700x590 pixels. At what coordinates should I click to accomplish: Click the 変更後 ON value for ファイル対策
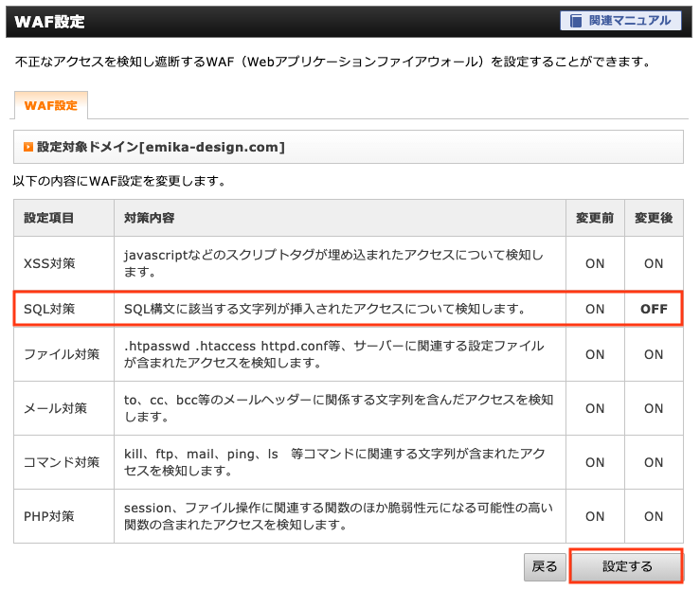654,354
